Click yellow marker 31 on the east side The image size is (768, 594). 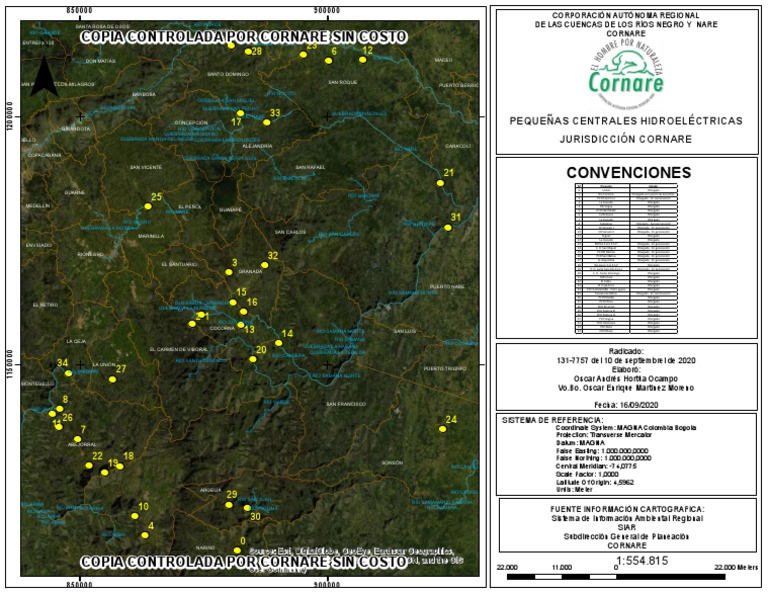tap(448, 228)
